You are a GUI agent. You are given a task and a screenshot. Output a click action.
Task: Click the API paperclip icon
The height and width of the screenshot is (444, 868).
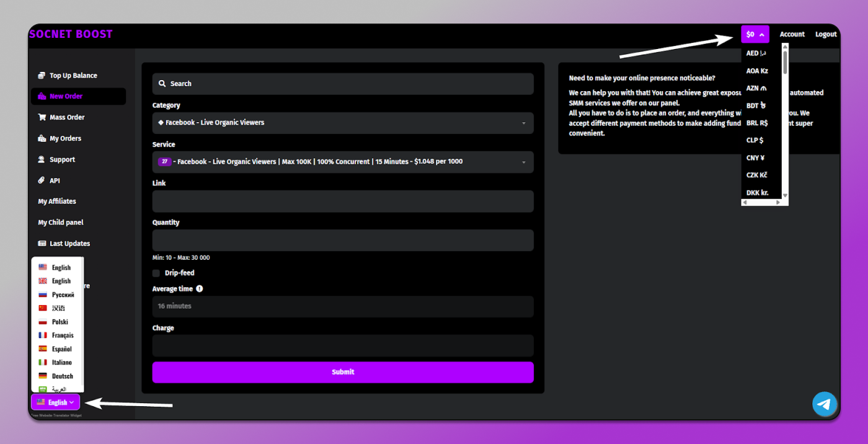click(x=42, y=180)
